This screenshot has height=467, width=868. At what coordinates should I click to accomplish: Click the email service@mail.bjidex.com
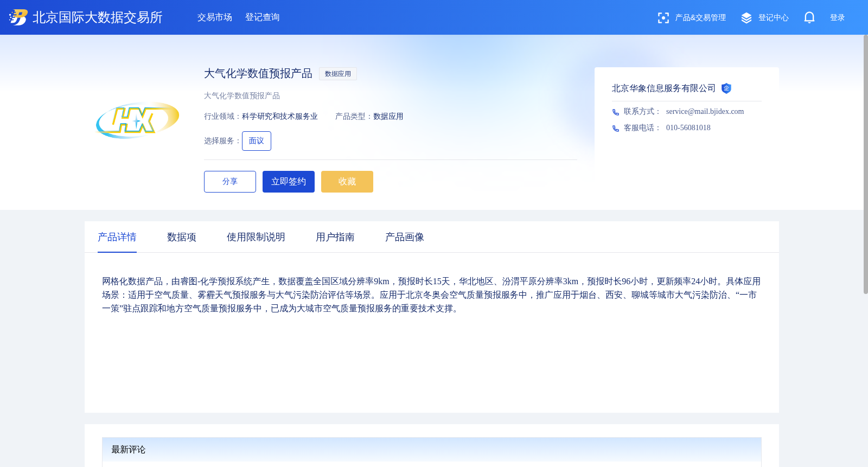[705, 112]
